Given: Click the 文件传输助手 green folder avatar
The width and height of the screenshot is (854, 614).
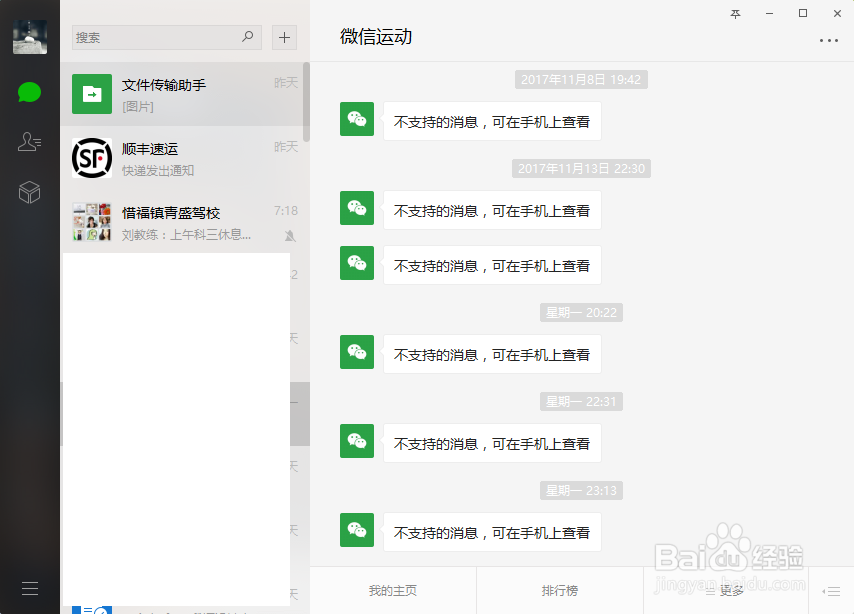Looking at the screenshot, I should (92, 94).
